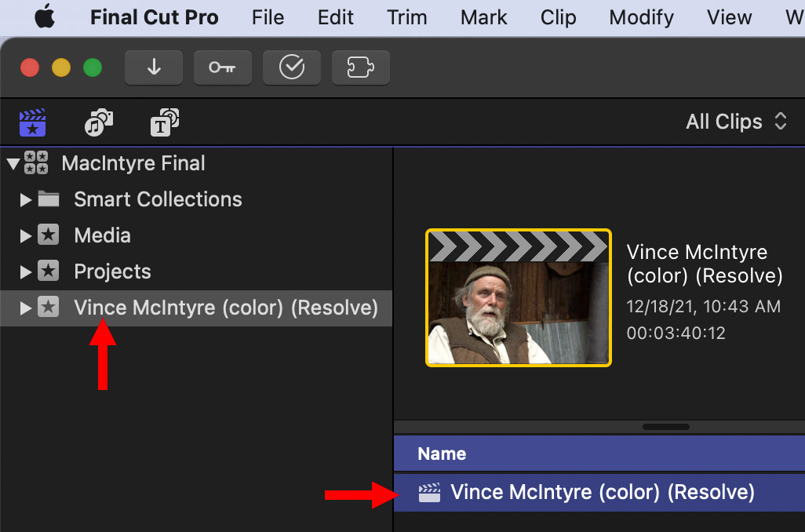Screen dimensions: 805x532
Task: Open the Modify menu
Action: [x=641, y=17]
